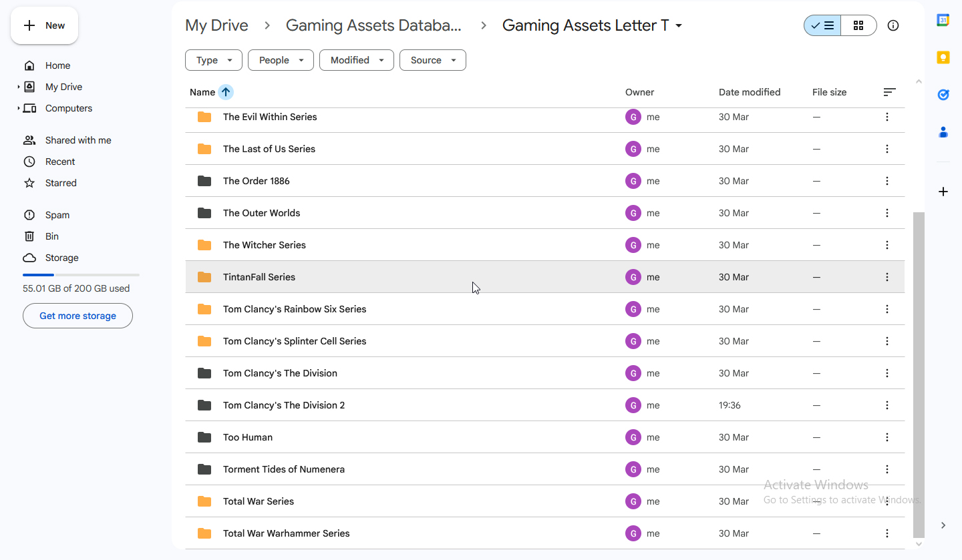This screenshot has height=560, width=962.
Task: Open more actions for Torment Tides of Numenera
Action: (887, 469)
